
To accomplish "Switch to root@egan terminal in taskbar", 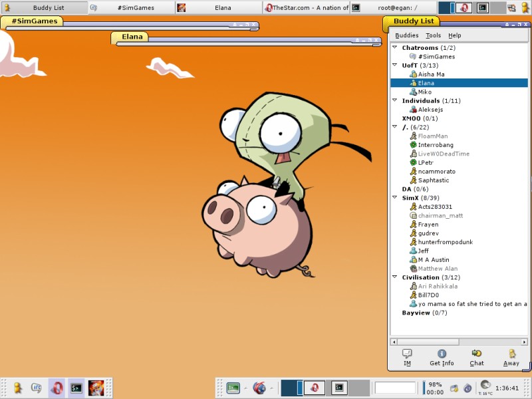I will click(x=392, y=8).
